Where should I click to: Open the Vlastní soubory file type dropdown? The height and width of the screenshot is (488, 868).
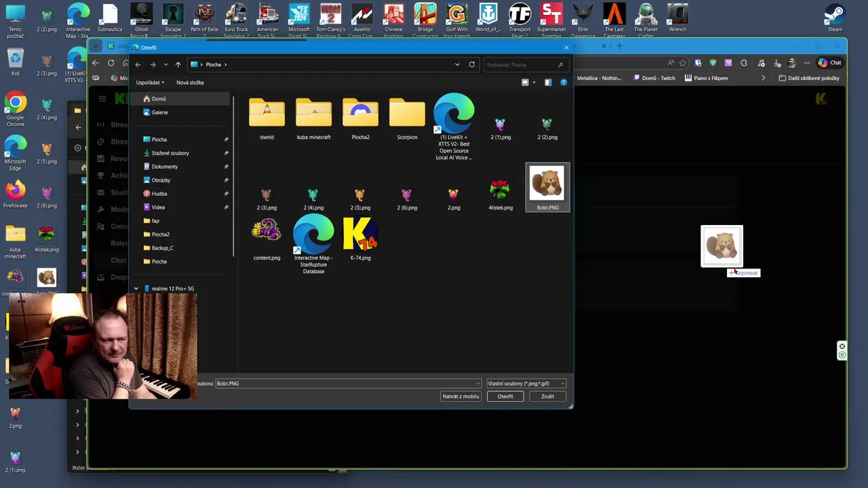526,384
